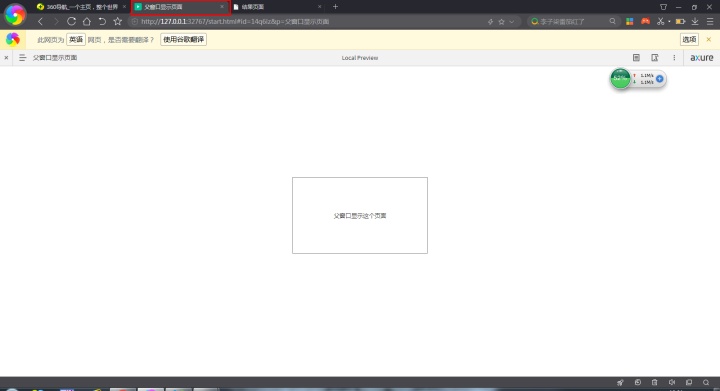Reload the page with the refresh icon
The width and height of the screenshot is (720, 391).
click(71, 21)
